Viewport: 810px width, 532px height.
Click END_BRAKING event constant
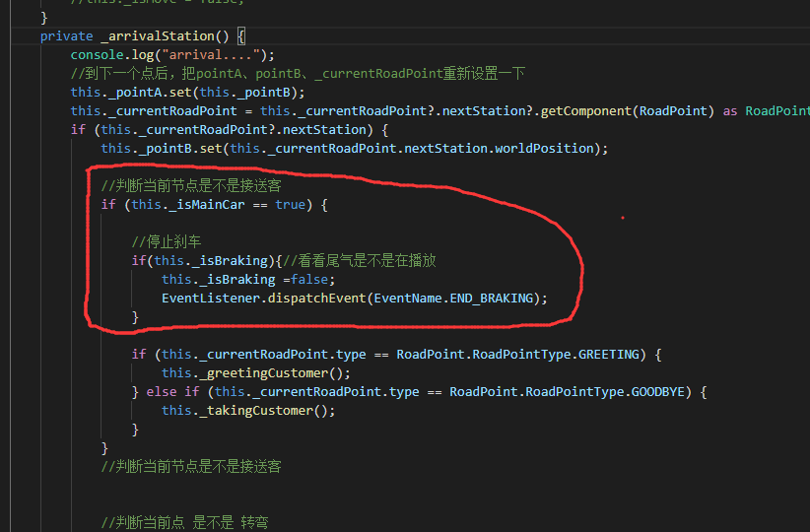(495, 298)
